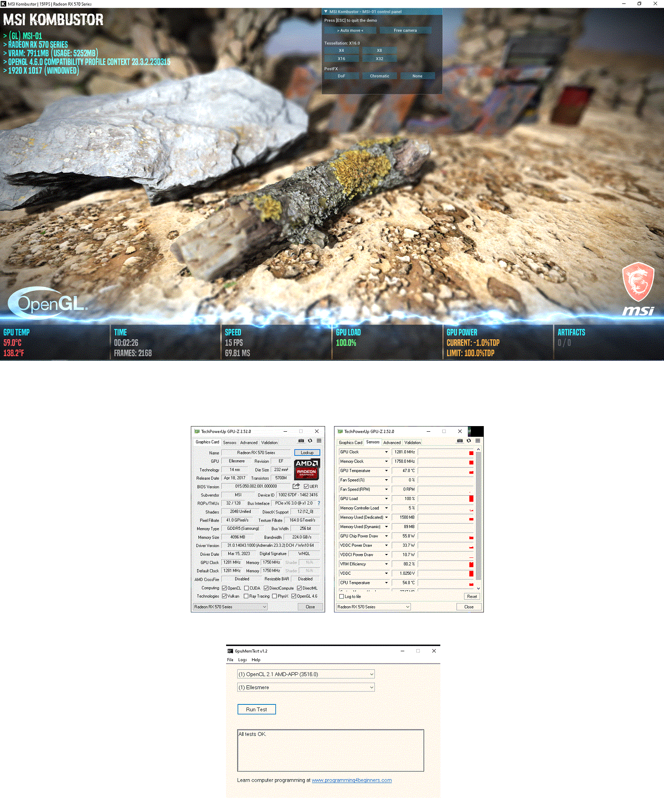Screen dimensions: 664x812
Task: Toggle the DirectML checkbox
Action: tap(300, 588)
